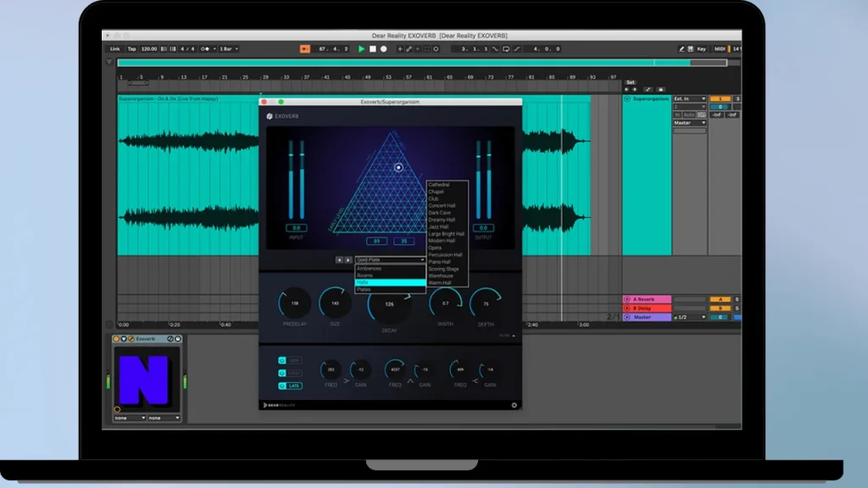
Task: Click the punch-in switch icon
Action: pos(495,48)
